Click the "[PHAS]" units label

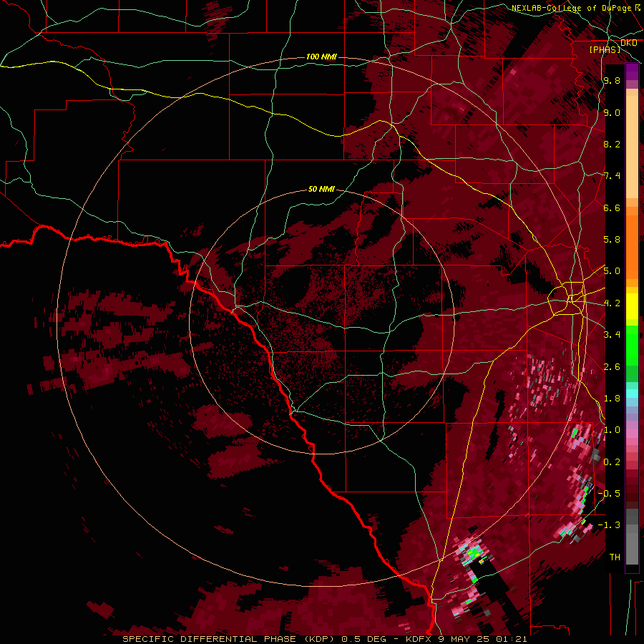coord(605,49)
